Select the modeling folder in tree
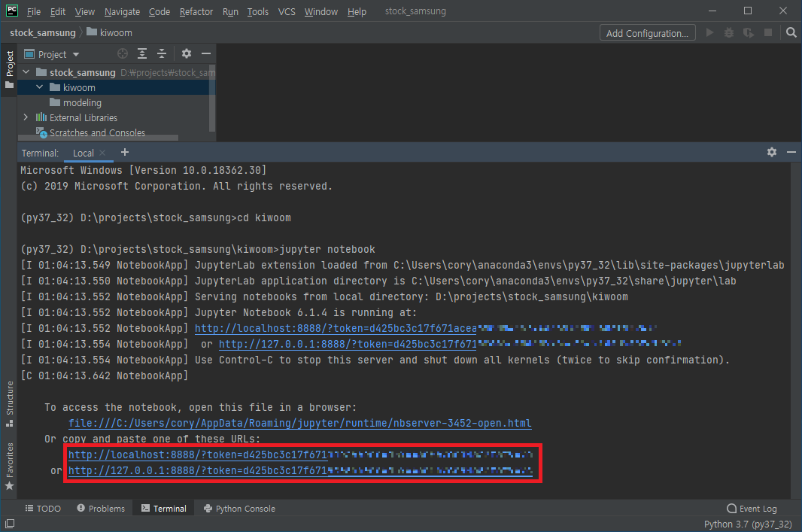Screen dimensions: 802x532 pyautogui.click(x=76, y=103)
